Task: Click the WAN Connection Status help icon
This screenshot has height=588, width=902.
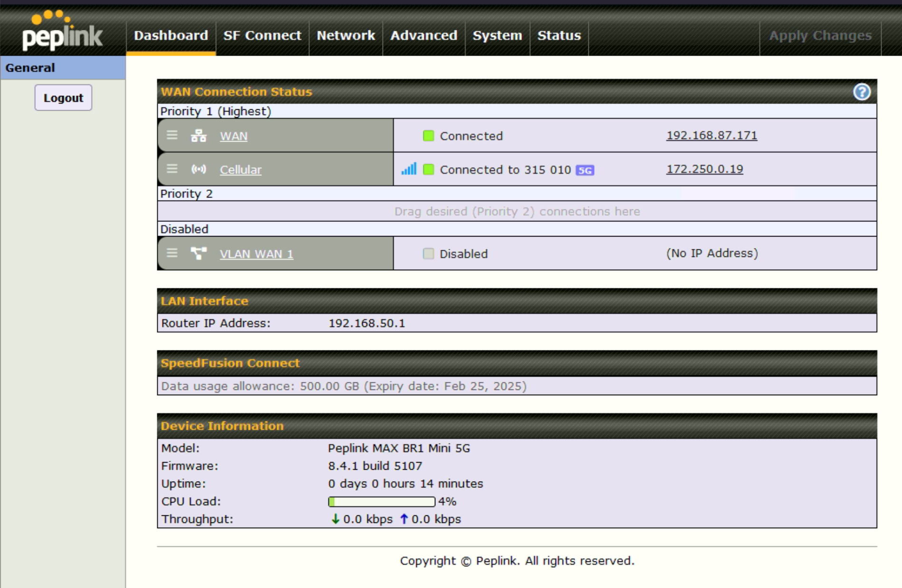Action: pos(861,92)
